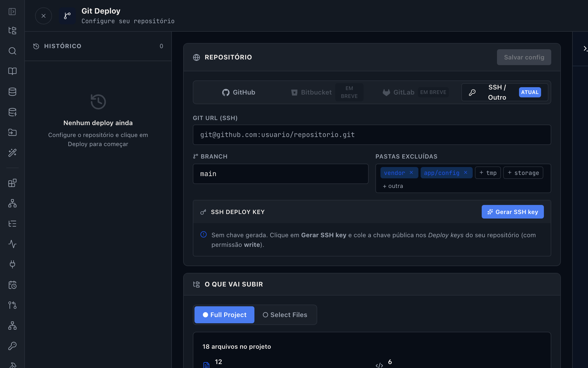
Task: Add storage to excluded folders
Action: point(523,173)
